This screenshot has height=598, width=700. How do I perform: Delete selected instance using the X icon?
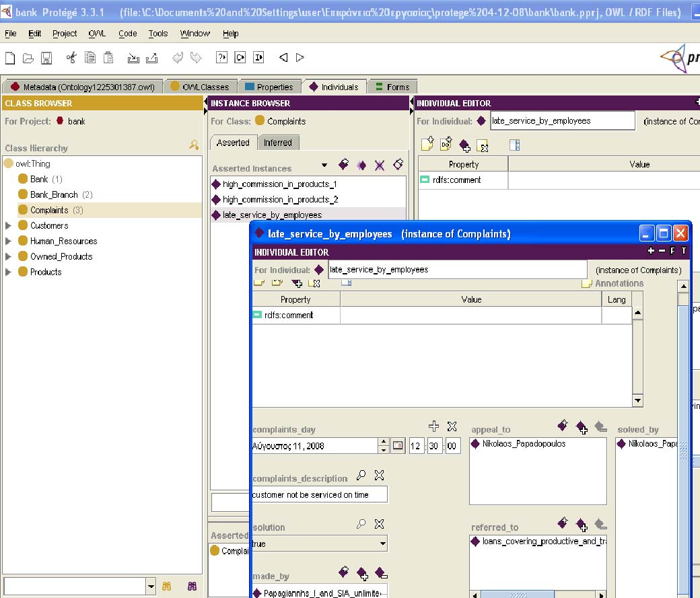tap(380, 165)
